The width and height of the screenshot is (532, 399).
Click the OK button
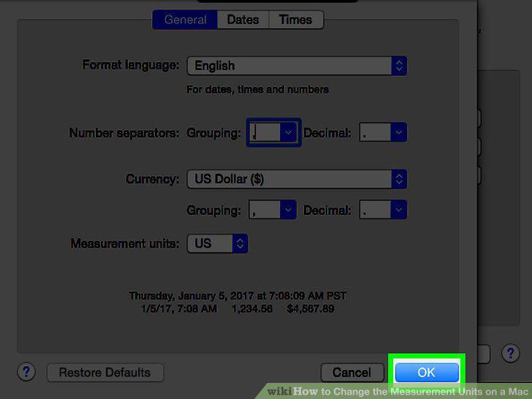pos(427,373)
